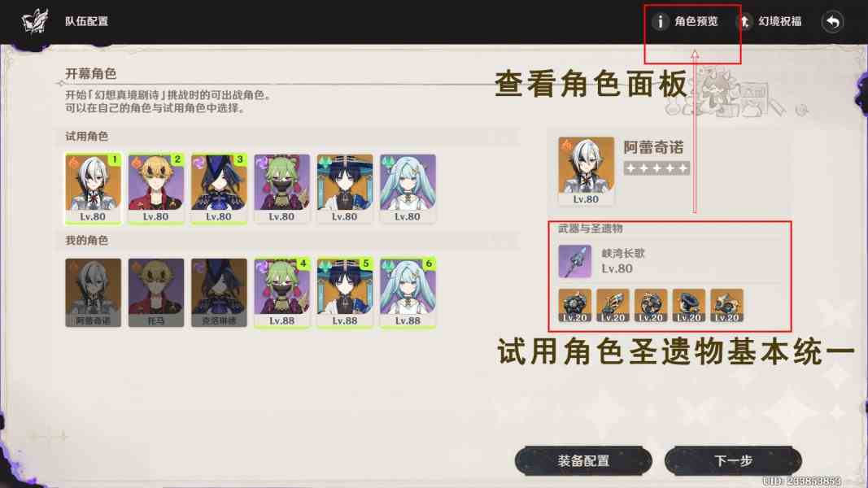Open 幻境祝福 blessing icon in top bar
Viewport: 868px width, 488px height.
745,22
